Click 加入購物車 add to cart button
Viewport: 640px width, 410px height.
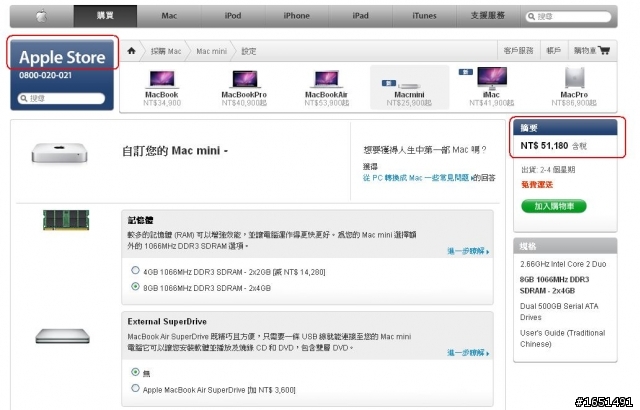point(554,206)
